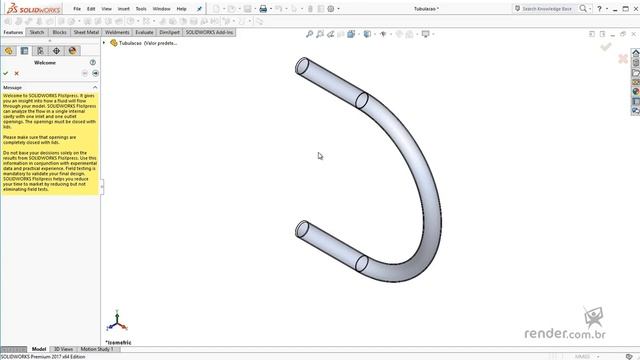Pin the menu bar with pushpin icon
Image resolution: width=640 pixels, height=360 pixels.
199,9
